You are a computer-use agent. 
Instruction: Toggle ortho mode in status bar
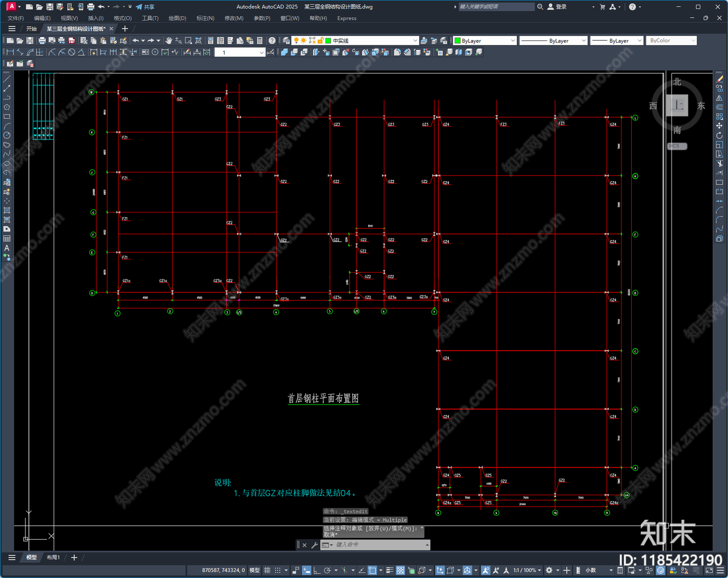pos(317,570)
